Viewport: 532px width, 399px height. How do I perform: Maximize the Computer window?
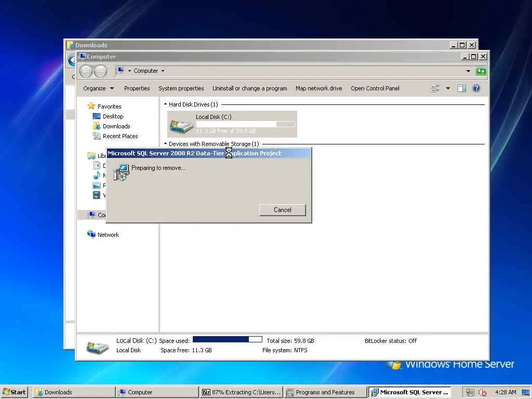coord(474,57)
